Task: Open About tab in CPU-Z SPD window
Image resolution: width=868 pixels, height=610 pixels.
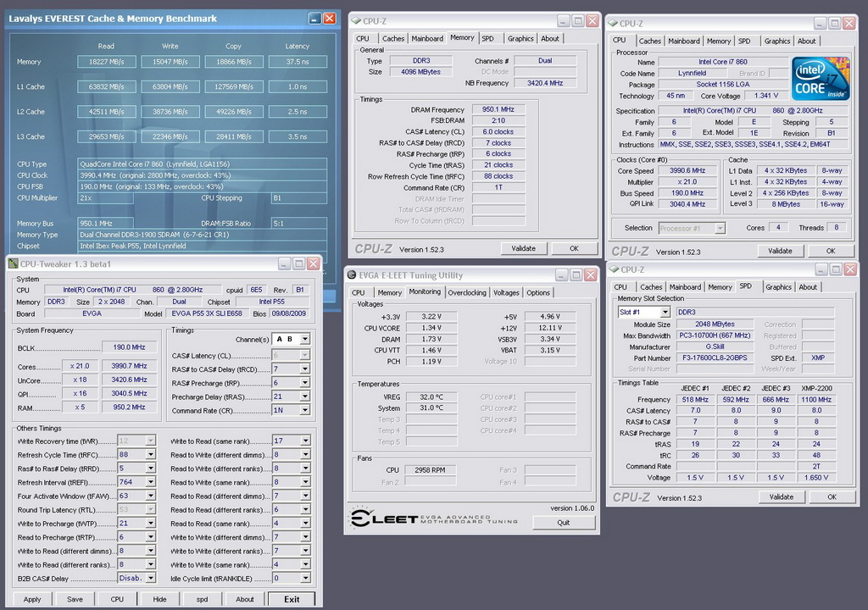Action: click(x=808, y=287)
